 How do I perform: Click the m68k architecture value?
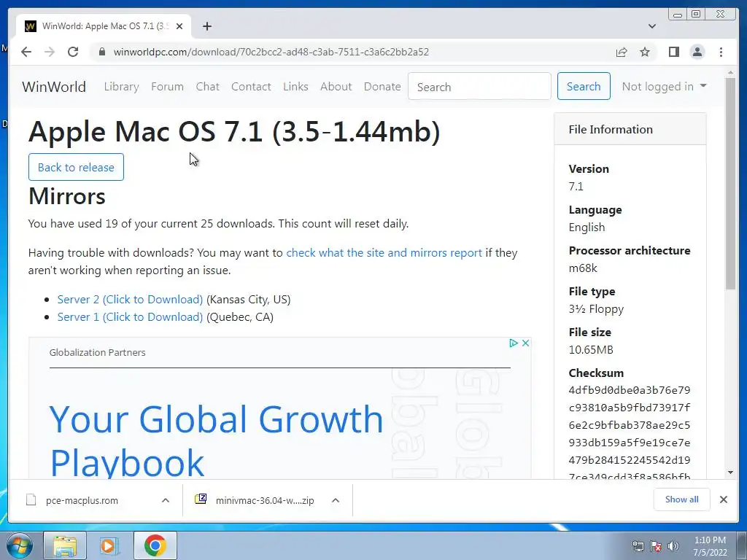click(583, 268)
